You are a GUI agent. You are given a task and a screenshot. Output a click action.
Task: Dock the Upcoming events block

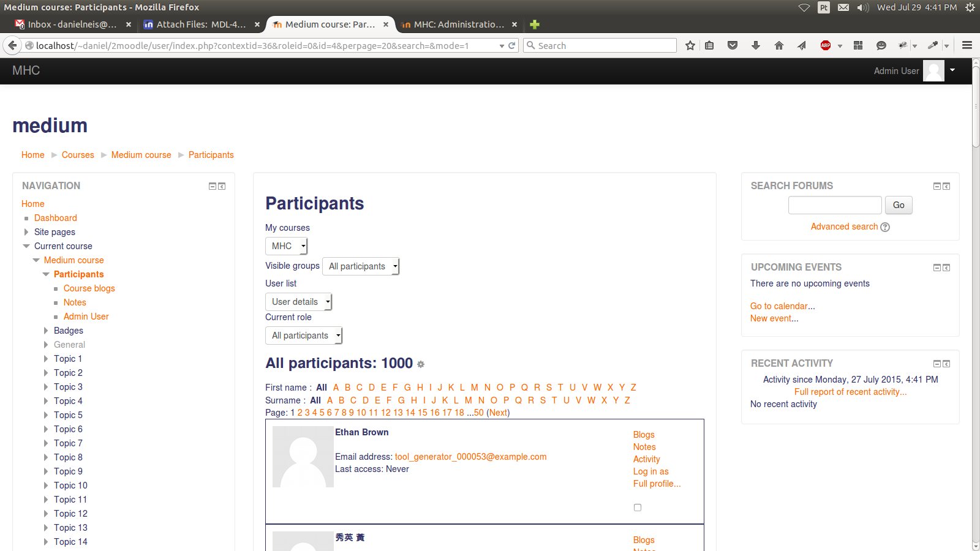point(946,268)
